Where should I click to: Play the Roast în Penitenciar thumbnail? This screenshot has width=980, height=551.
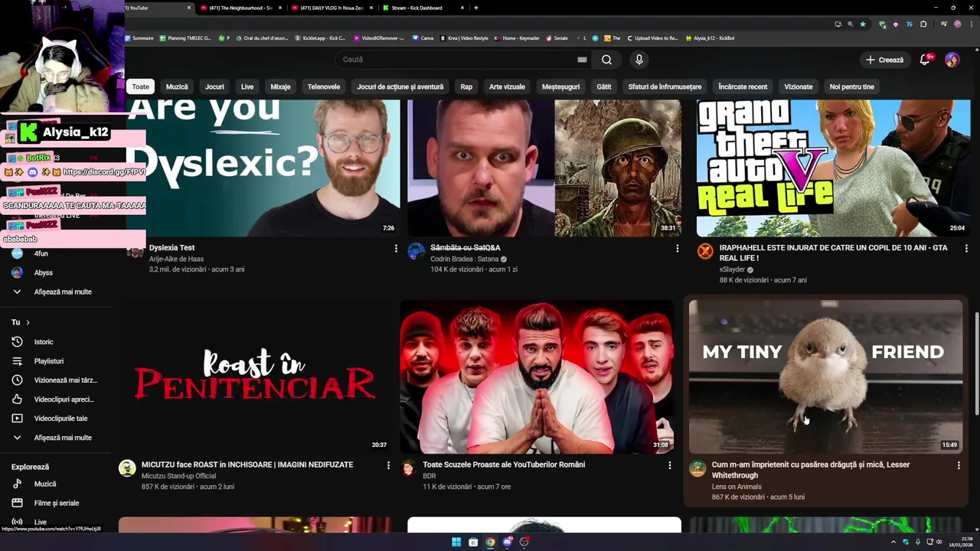tap(255, 377)
